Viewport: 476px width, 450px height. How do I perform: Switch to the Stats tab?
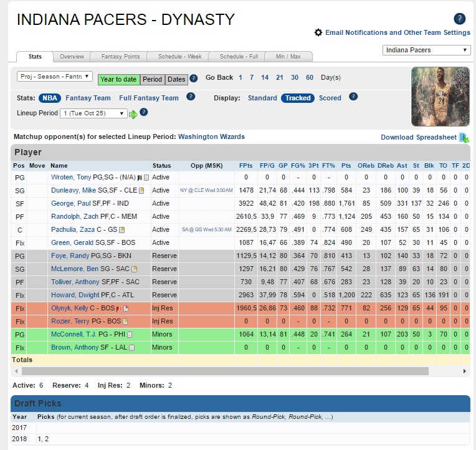35,57
